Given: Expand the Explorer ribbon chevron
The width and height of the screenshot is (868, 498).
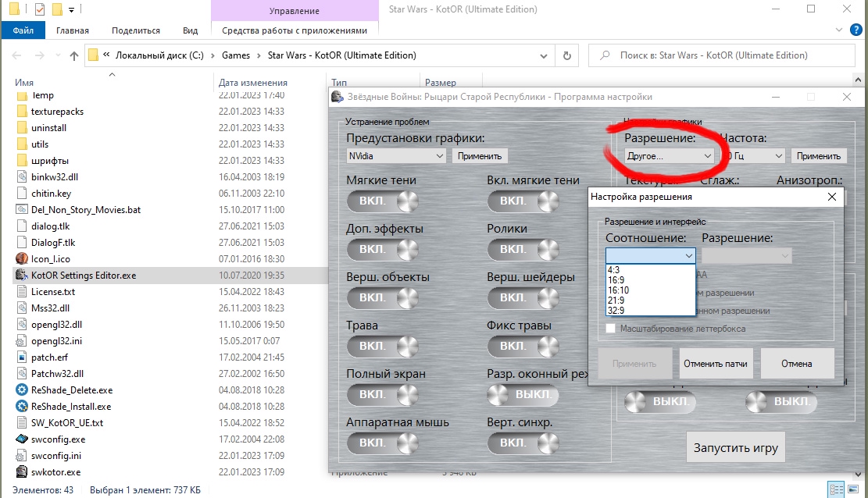Looking at the screenshot, I should (x=839, y=30).
